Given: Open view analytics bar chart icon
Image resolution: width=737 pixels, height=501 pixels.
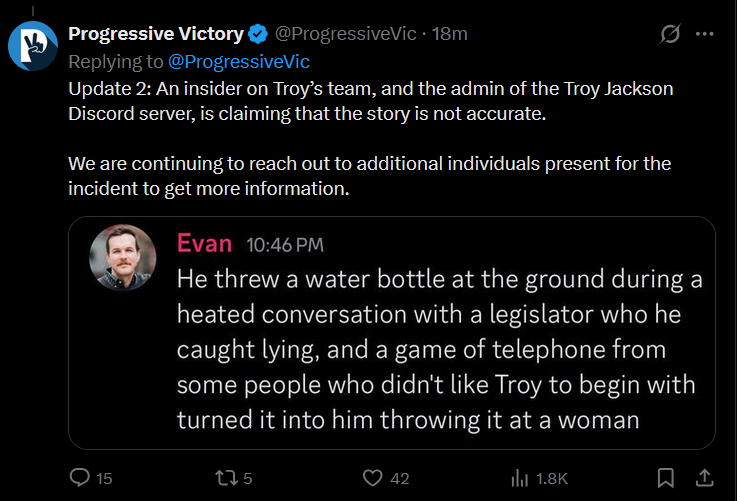Looking at the screenshot, I should tap(520, 478).
